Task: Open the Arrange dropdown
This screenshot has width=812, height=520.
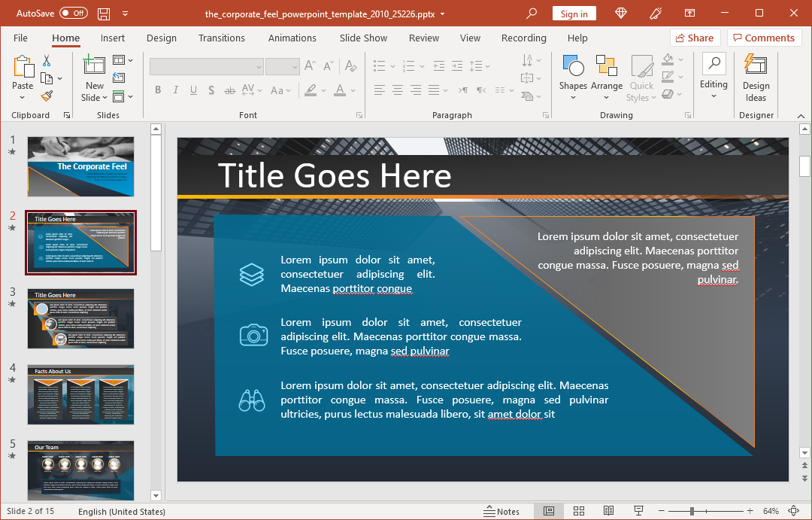Action: (x=607, y=77)
